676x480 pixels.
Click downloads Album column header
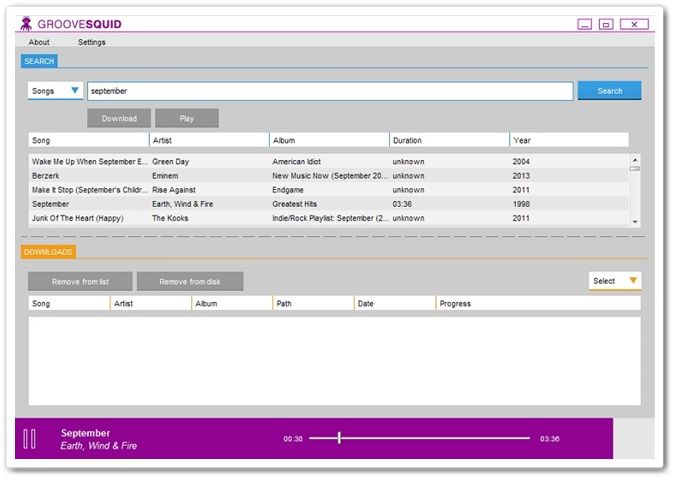click(x=232, y=303)
